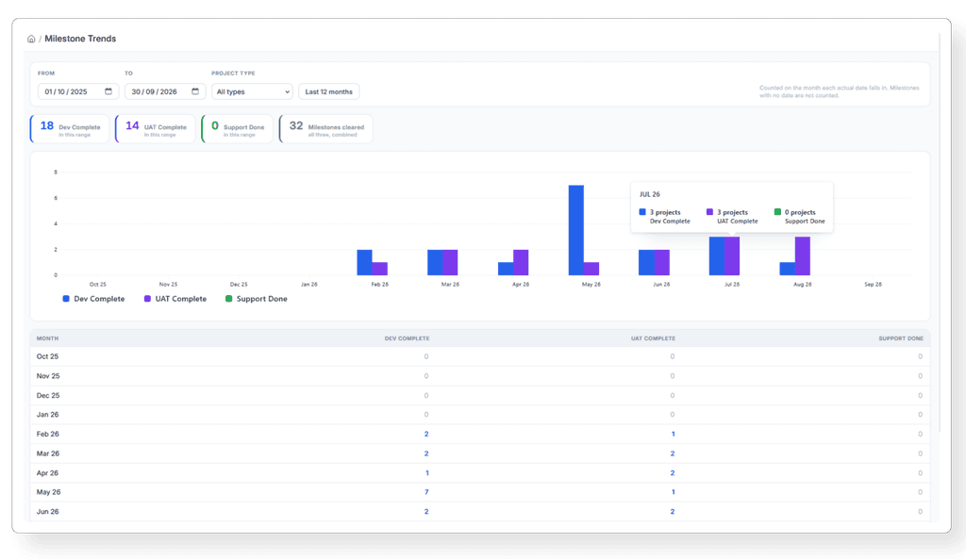Open the Project Type dropdown
Viewport: 966px width, 560px height.
coord(252,91)
